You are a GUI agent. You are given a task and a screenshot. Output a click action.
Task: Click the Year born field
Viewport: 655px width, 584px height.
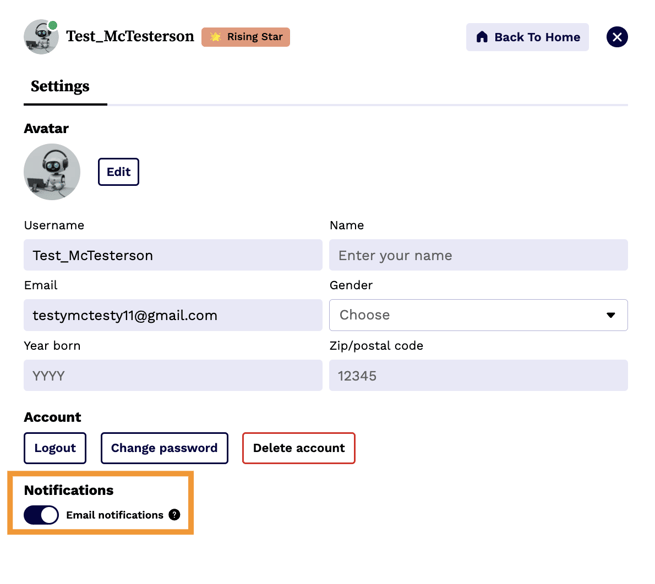[x=173, y=375]
